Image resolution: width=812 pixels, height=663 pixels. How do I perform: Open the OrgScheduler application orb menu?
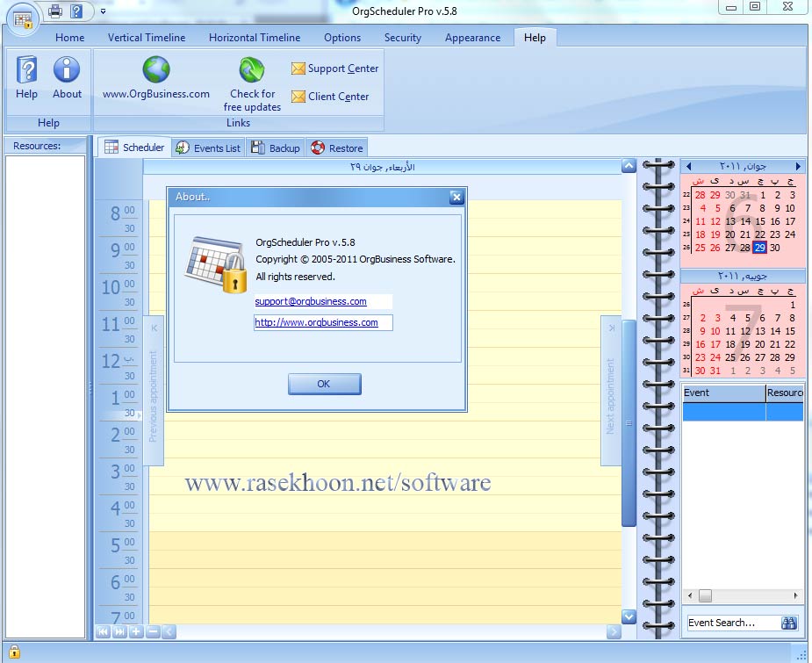23,20
